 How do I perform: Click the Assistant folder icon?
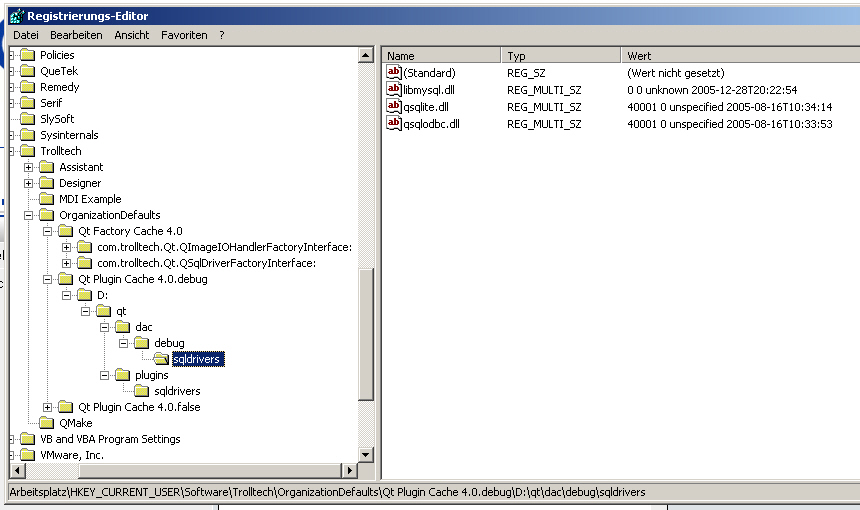[47, 167]
